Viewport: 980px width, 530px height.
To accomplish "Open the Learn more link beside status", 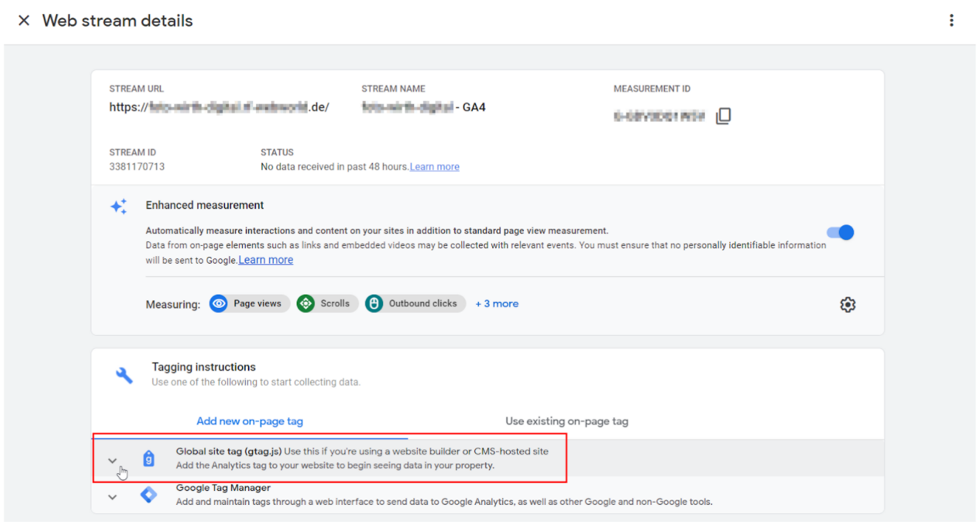I will [435, 167].
